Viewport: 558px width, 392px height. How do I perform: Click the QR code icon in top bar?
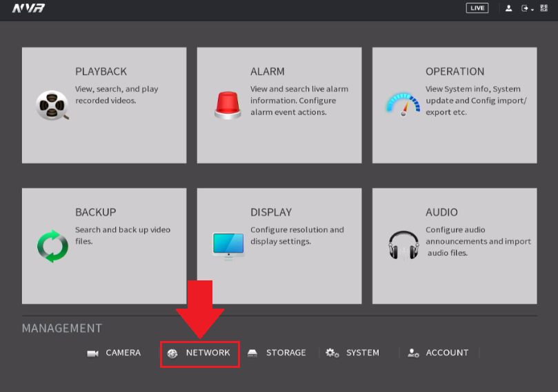click(x=544, y=8)
